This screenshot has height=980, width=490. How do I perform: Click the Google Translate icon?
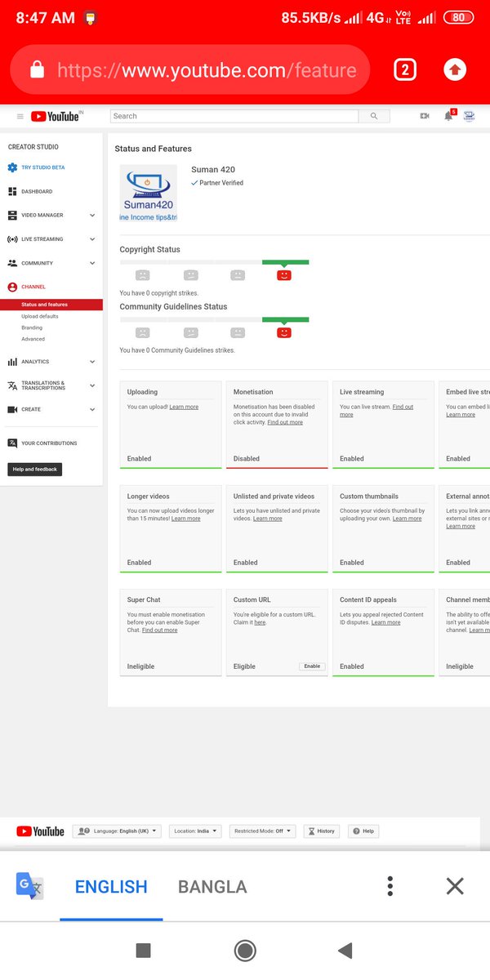pos(29,886)
